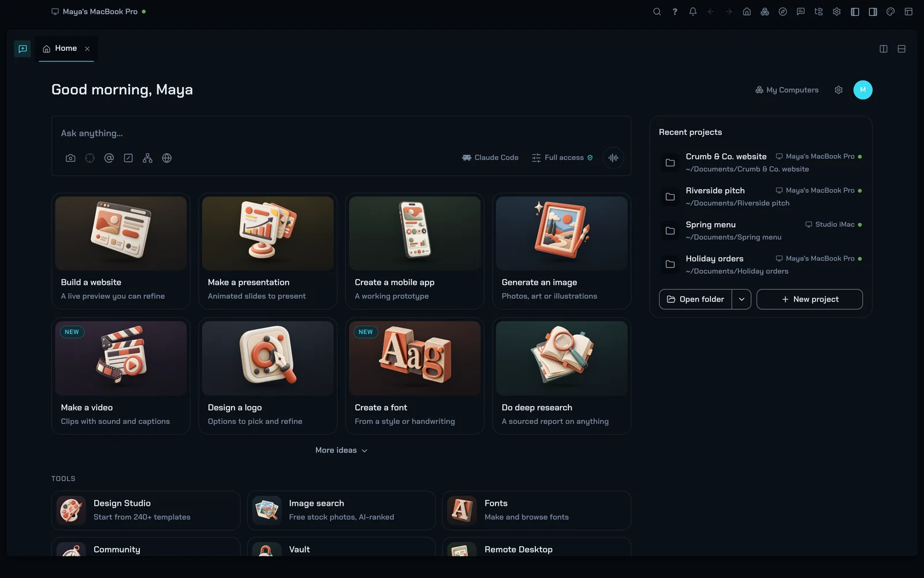
Task: Open the Crumb & Co. website project
Action: click(761, 162)
